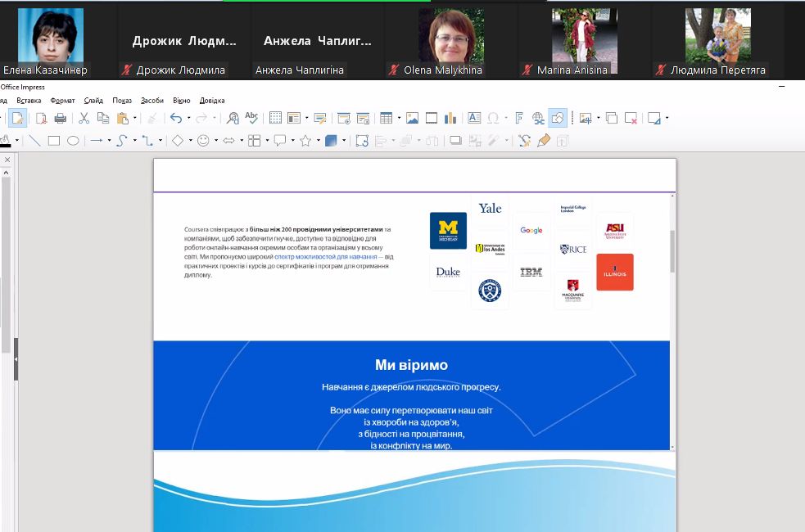805x532 pixels.
Task: Open the Lines and Arrows dropdown
Action: click(x=110, y=141)
